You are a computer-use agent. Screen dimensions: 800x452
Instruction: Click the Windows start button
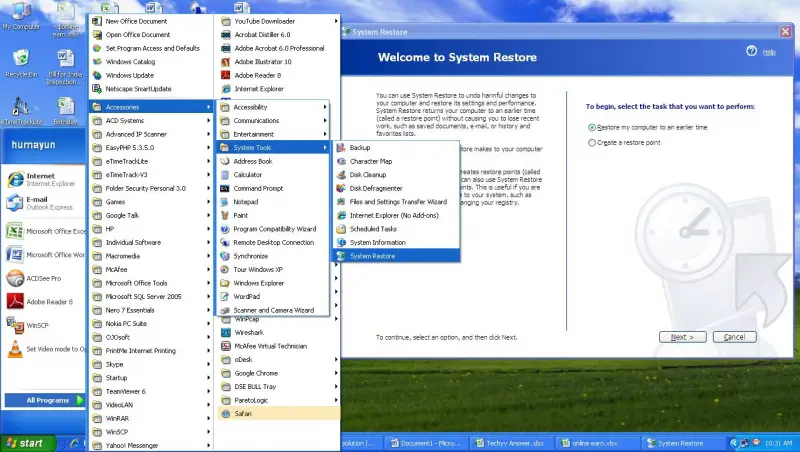tap(28, 443)
